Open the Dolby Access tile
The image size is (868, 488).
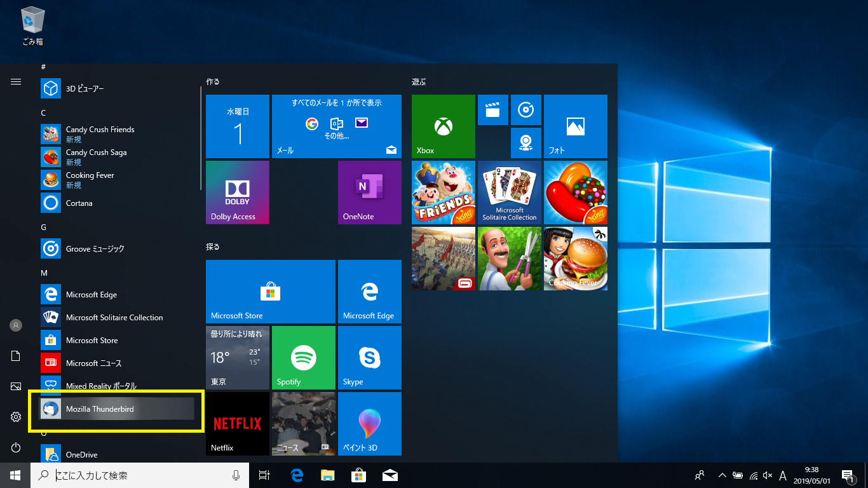238,193
